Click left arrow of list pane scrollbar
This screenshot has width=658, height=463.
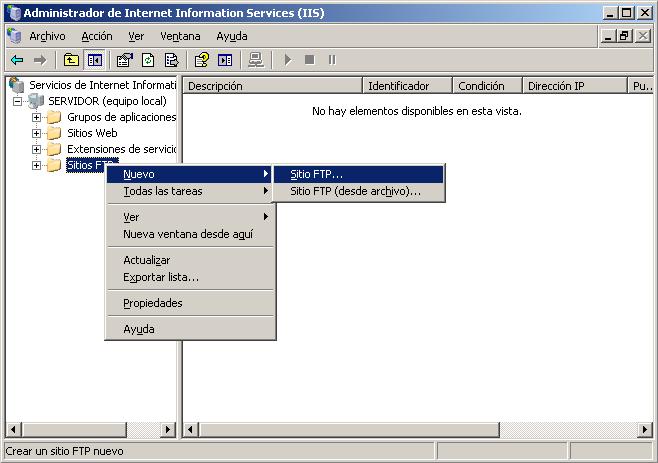click(x=191, y=429)
